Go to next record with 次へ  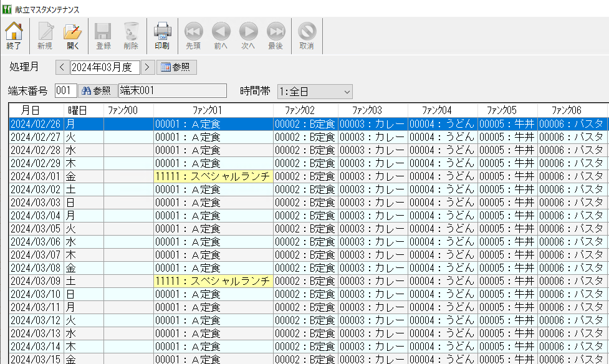pos(248,36)
